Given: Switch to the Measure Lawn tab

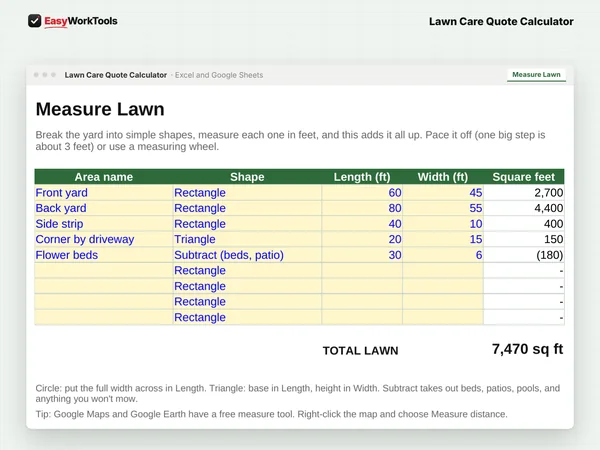Looking at the screenshot, I should tap(536, 75).
